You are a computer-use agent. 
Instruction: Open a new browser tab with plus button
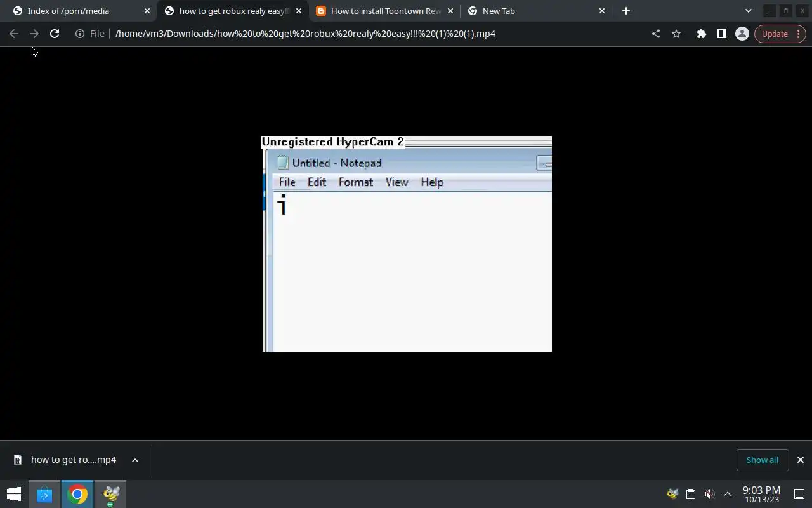626,11
